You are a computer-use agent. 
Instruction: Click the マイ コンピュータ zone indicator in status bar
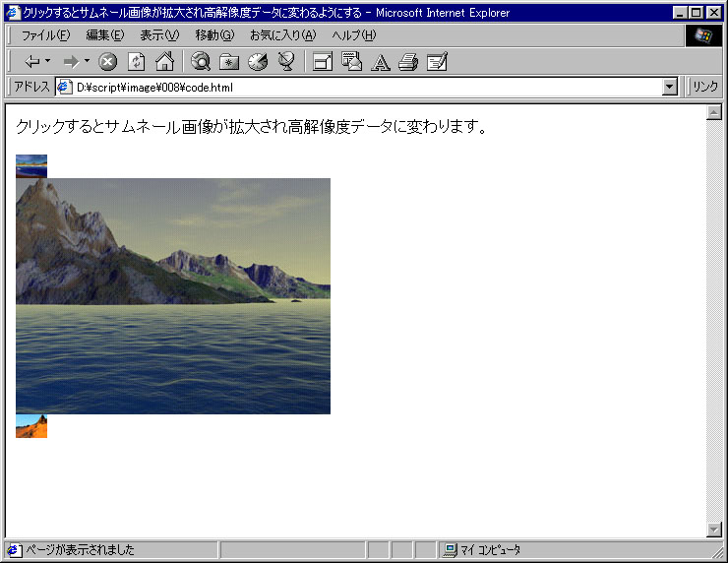pos(482,550)
